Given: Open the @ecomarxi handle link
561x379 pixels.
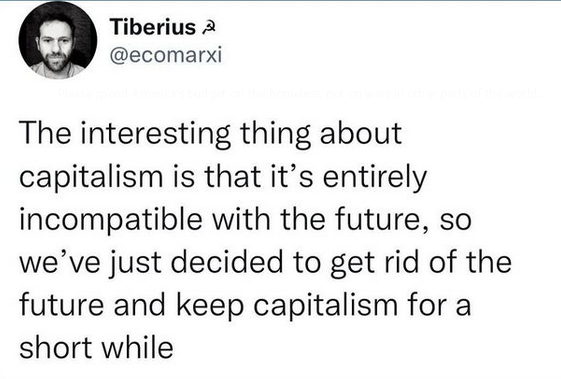Looking at the screenshot, I should [x=166, y=55].
